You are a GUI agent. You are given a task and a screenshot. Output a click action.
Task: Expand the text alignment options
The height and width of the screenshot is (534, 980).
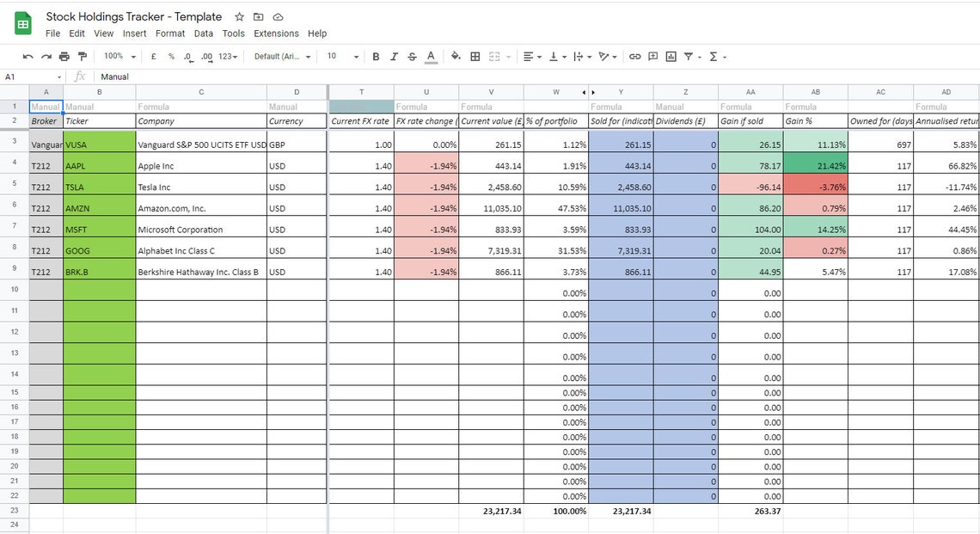tap(537, 56)
